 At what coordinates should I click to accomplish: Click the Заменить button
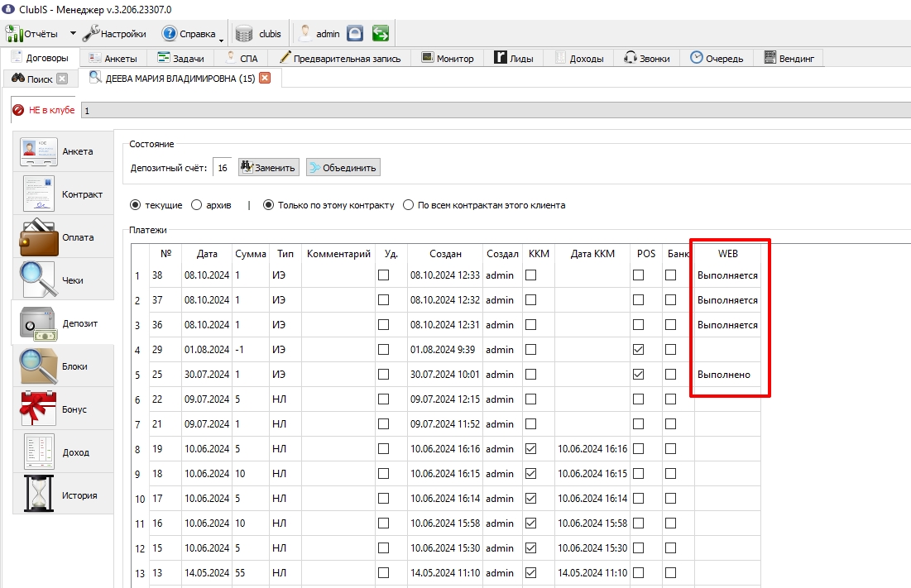click(268, 167)
